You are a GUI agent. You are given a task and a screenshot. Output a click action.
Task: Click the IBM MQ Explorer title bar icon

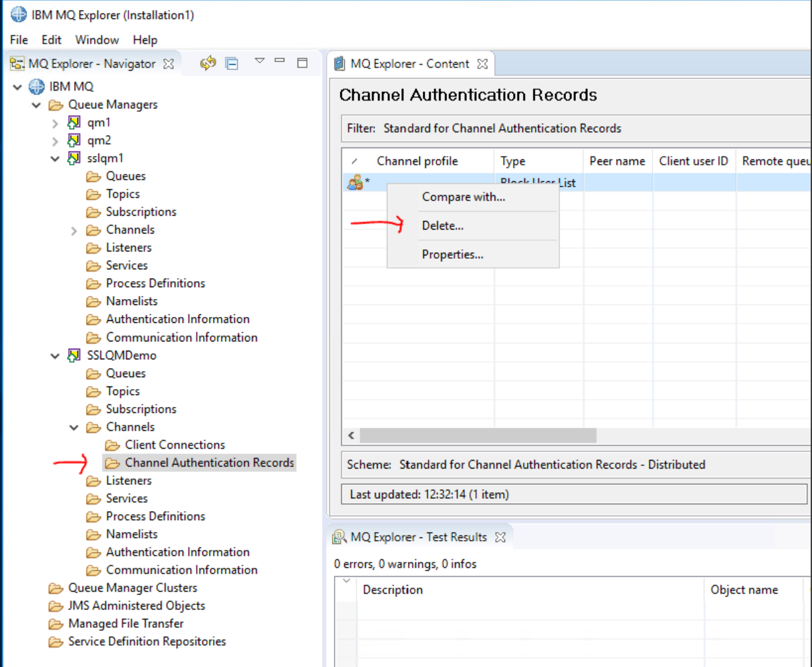click(x=19, y=15)
